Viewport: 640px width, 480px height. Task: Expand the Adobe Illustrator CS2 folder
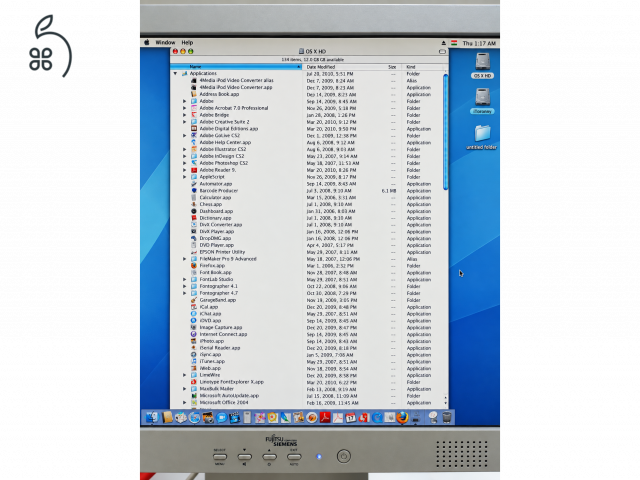click(184, 149)
